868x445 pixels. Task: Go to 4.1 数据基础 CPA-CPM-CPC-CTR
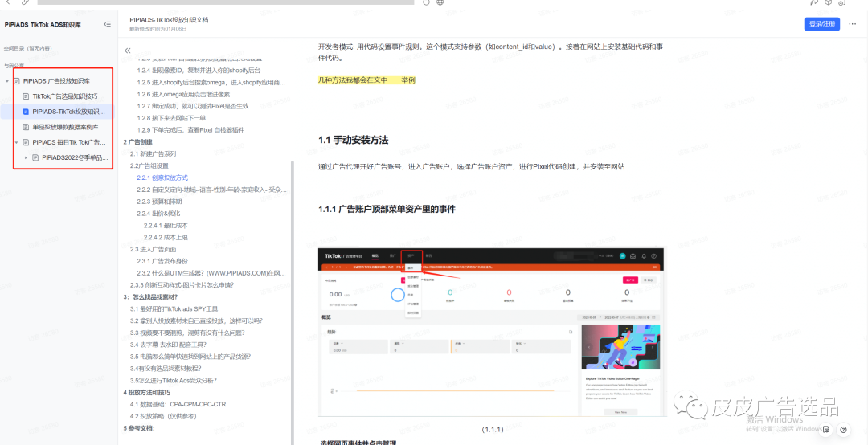[x=178, y=404]
